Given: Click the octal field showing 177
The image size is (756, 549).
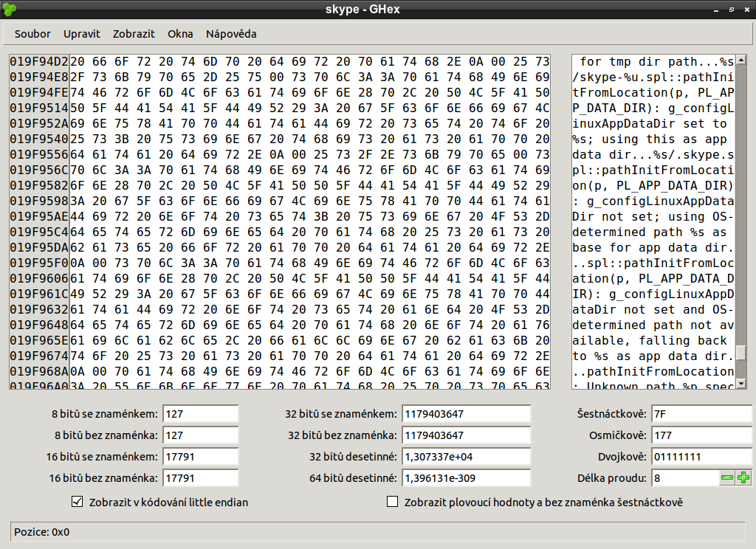Looking at the screenshot, I should click(701, 435).
